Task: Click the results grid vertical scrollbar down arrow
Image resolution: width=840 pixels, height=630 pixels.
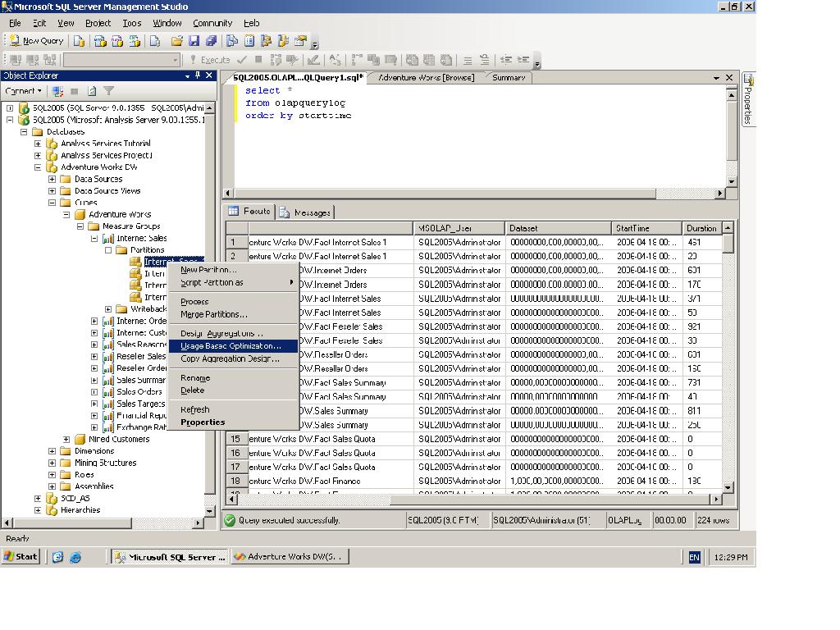Action: pos(729,487)
